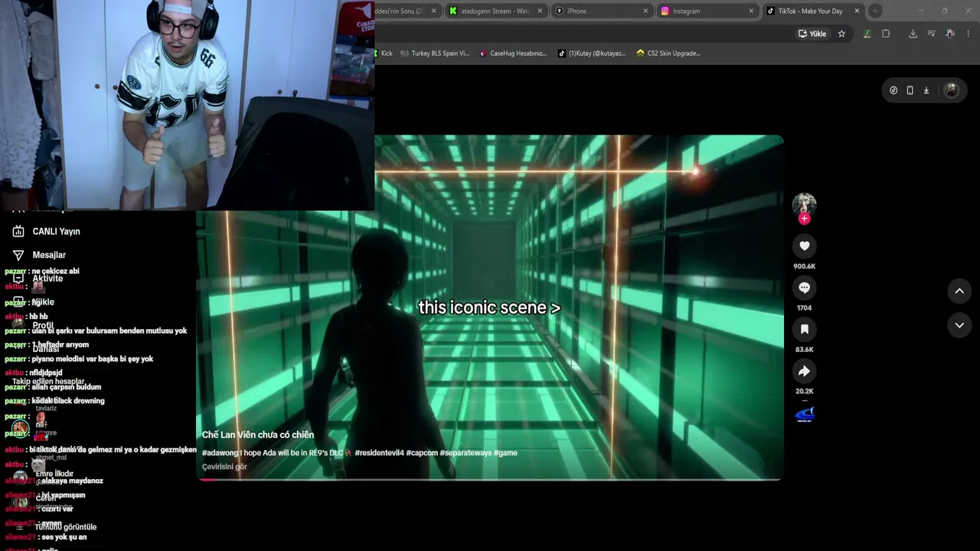Viewport: 980px width, 551px height.
Task: Click the #residentevil4 hashtag
Action: (379, 453)
